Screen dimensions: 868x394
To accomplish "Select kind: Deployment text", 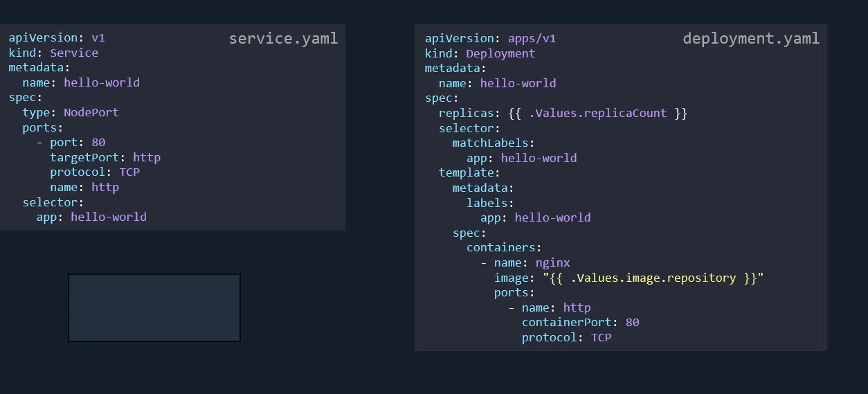I will pyautogui.click(x=480, y=53).
